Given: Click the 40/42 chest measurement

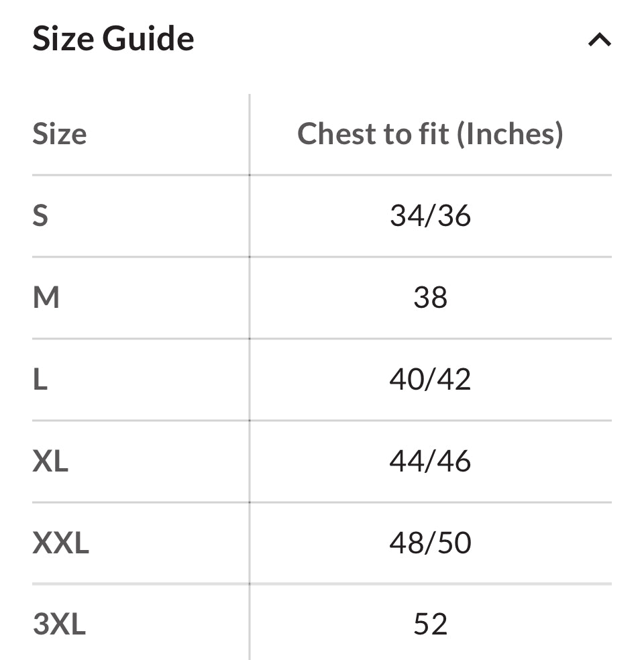Looking at the screenshot, I should tap(430, 380).
